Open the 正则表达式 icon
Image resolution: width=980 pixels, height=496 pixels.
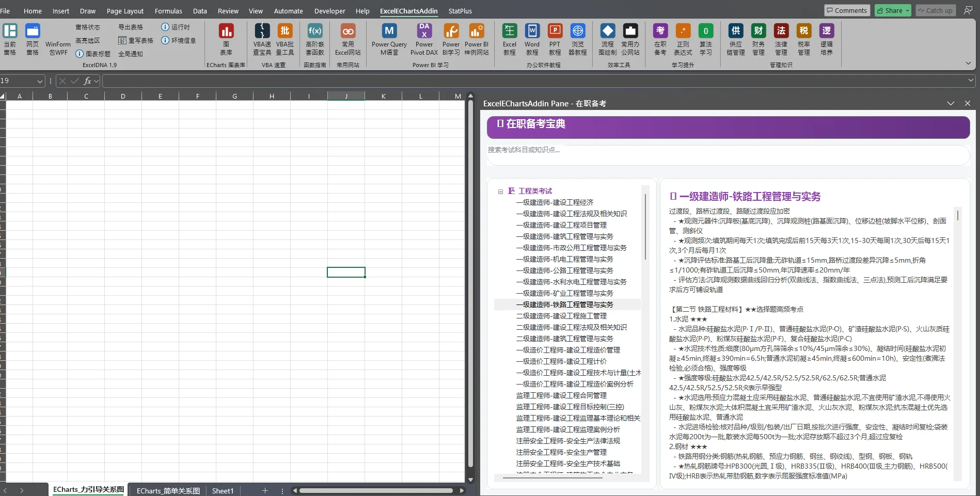683,30
